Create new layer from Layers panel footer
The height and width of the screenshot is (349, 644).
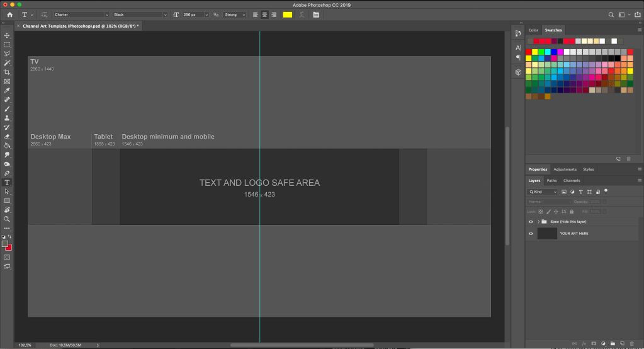tap(621, 343)
